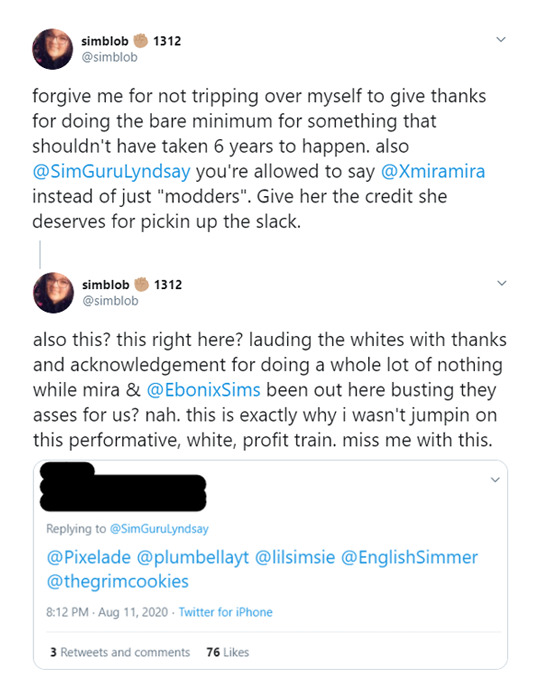Open the @plumbellayt profile link
The image size is (540, 694).
coord(193,558)
